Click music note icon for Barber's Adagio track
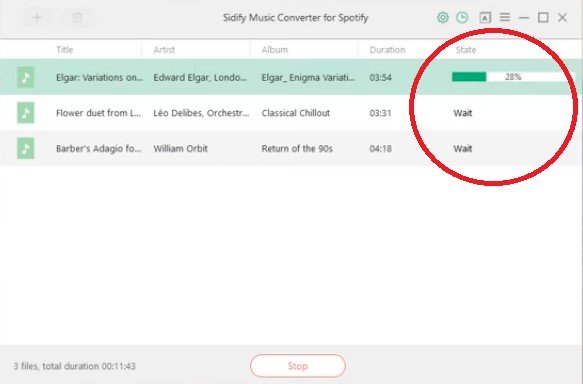 tap(25, 148)
